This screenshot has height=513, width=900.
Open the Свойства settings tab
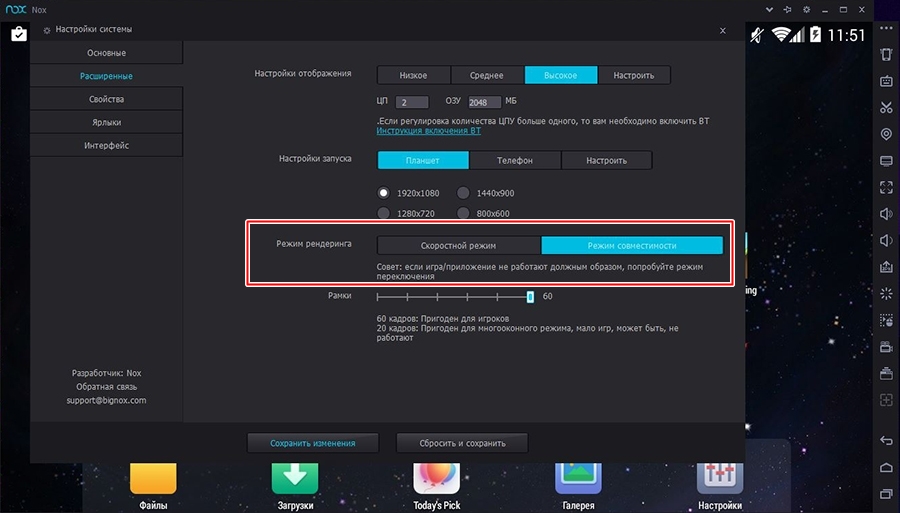pos(106,99)
